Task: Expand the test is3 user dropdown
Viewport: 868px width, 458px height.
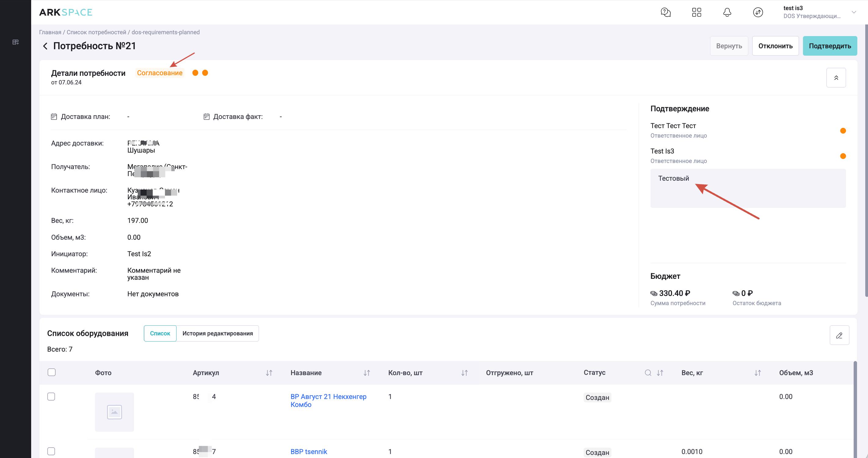Action: pyautogui.click(x=854, y=13)
